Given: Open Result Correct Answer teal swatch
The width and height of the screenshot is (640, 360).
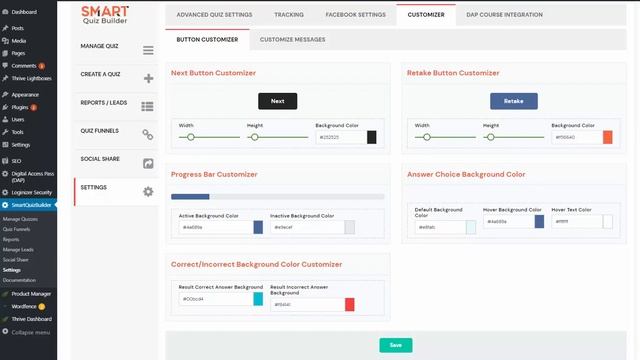Looking at the screenshot, I should tap(258, 299).
